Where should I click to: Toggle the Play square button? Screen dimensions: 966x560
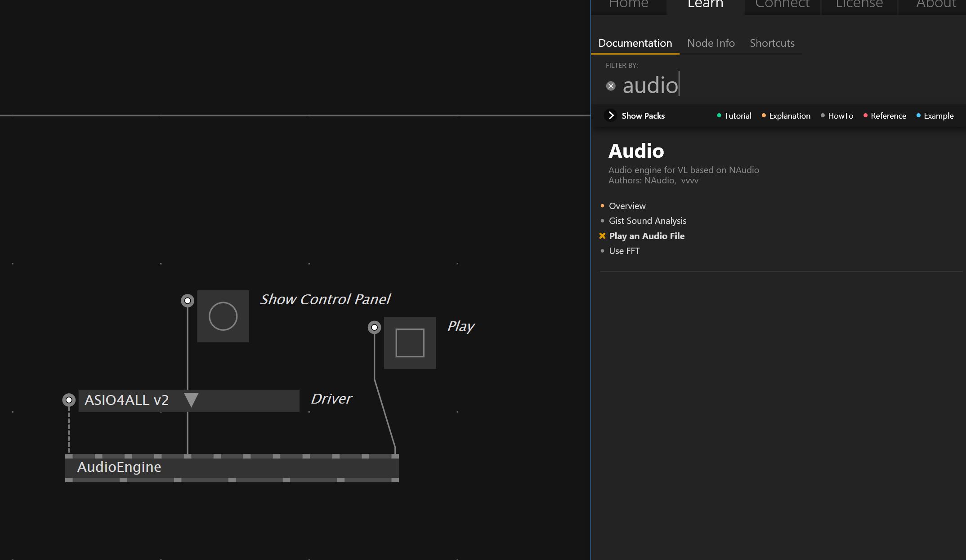pos(409,343)
